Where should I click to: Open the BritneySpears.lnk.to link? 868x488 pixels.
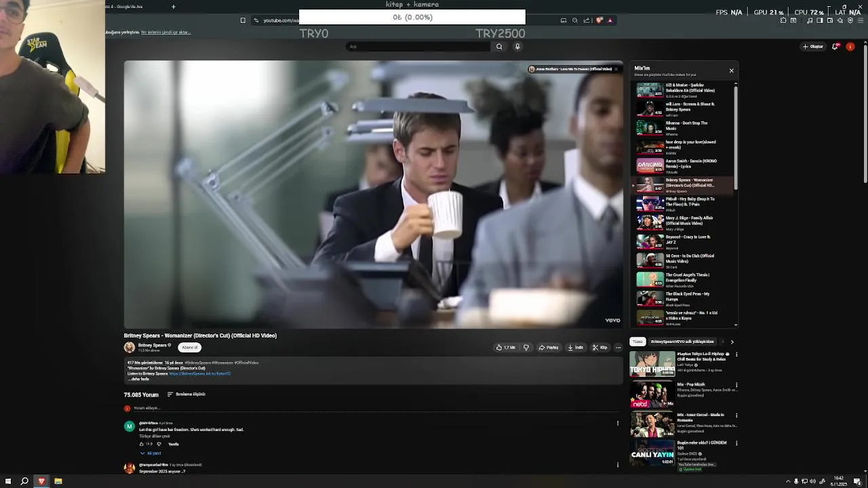click(200, 373)
